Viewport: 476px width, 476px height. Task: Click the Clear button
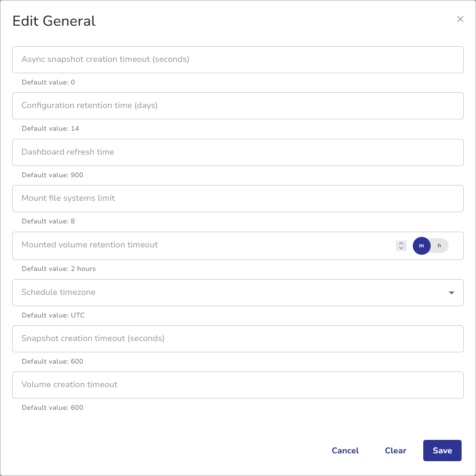(x=395, y=451)
